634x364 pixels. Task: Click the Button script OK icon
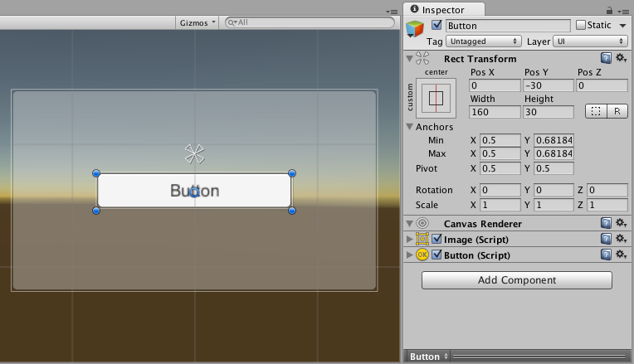[x=422, y=255]
